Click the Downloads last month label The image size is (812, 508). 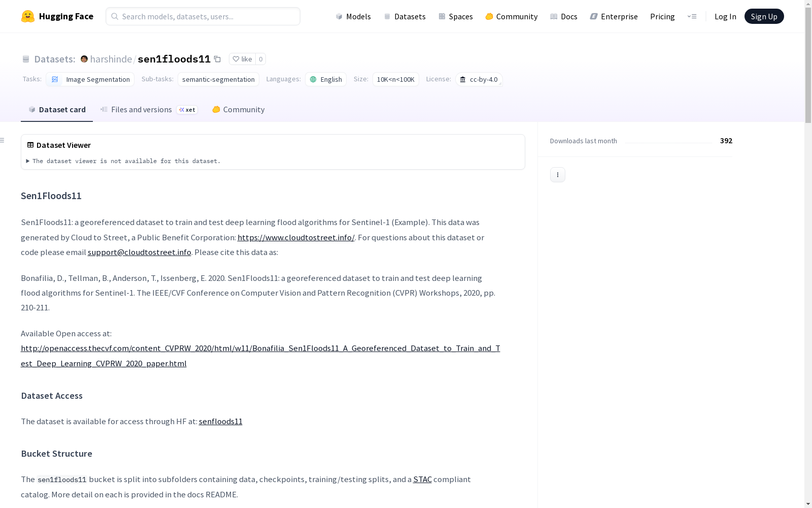584,141
